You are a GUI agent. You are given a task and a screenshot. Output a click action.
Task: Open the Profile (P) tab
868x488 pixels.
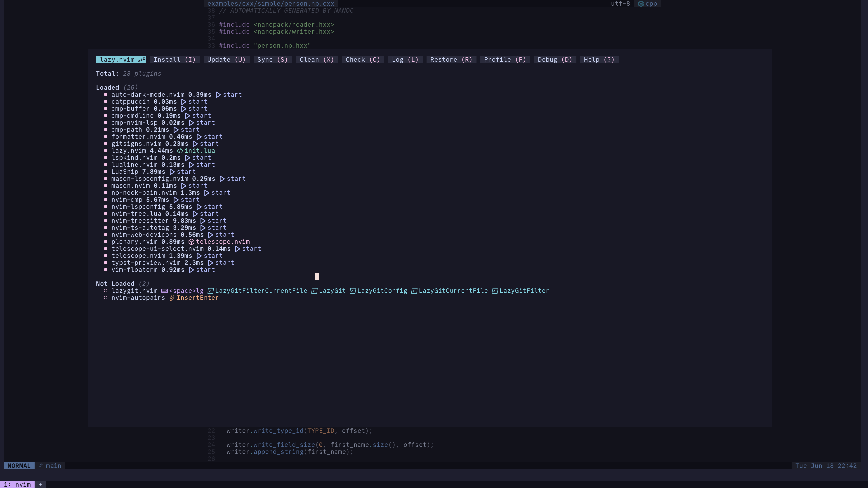(505, 60)
